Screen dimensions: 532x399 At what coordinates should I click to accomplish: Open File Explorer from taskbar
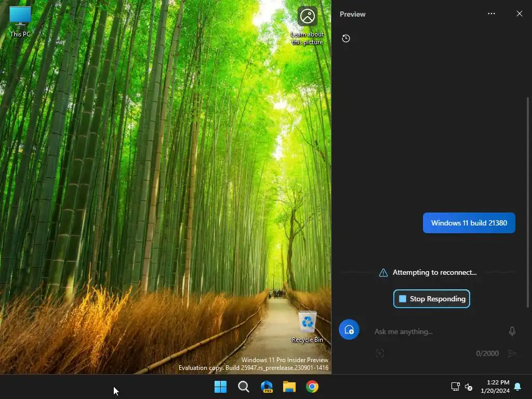(x=289, y=387)
